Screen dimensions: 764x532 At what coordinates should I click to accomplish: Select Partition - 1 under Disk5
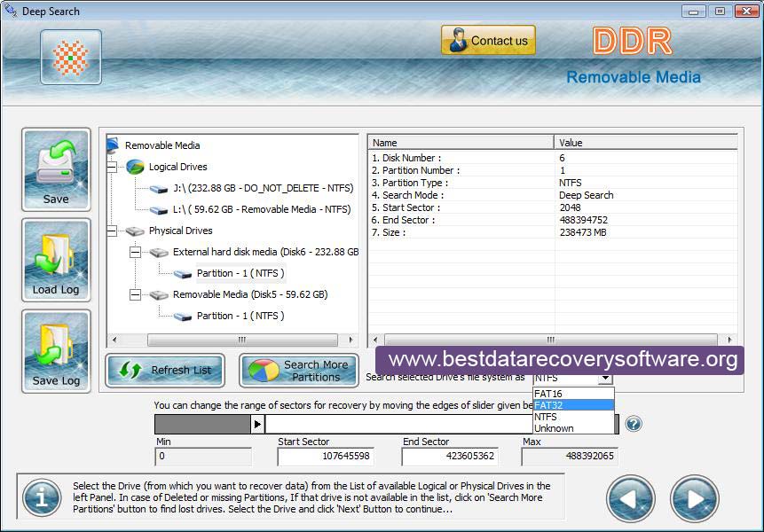click(x=240, y=316)
